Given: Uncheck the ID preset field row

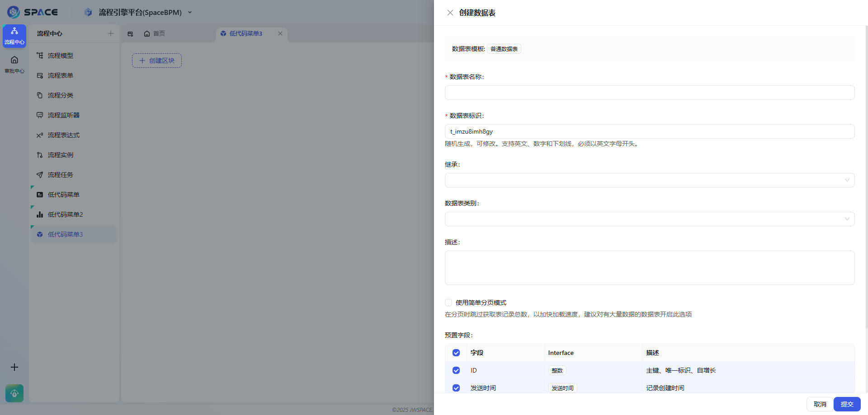Looking at the screenshot, I should 456,370.
